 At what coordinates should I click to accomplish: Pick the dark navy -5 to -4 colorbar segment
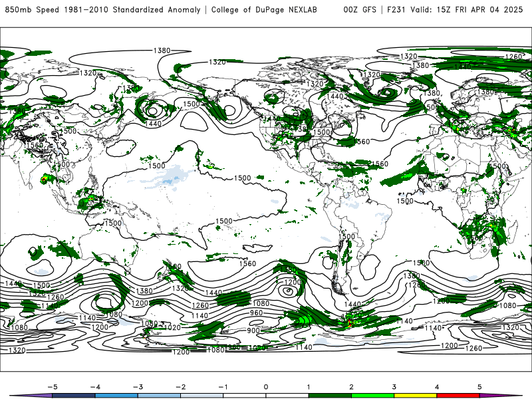[x=74, y=396]
